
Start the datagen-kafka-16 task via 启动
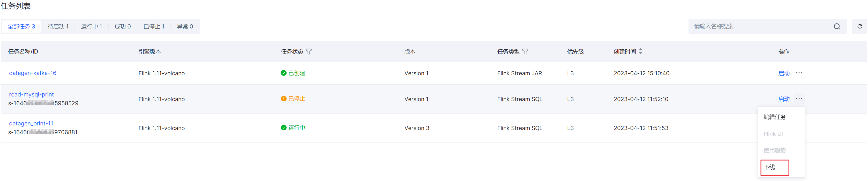(x=784, y=73)
